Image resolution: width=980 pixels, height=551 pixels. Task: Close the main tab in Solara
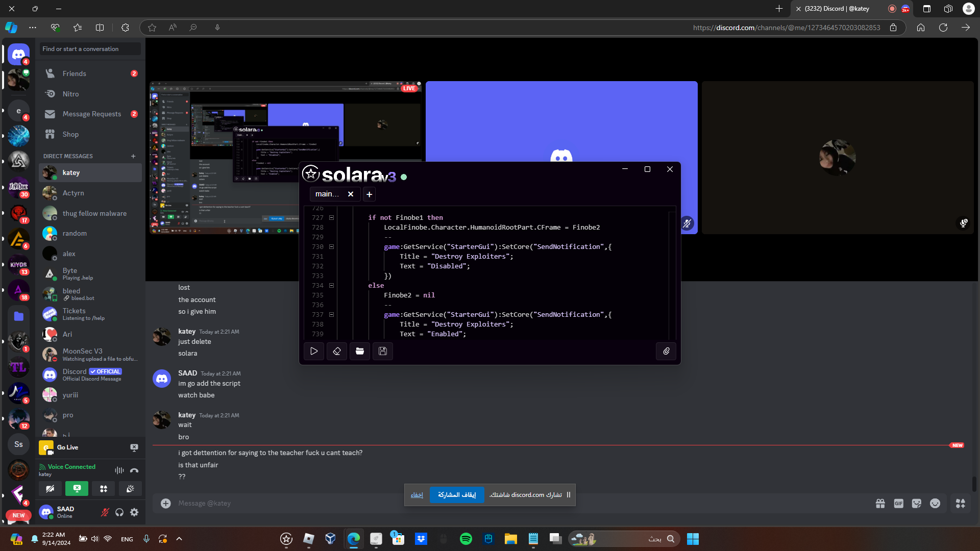coord(351,194)
